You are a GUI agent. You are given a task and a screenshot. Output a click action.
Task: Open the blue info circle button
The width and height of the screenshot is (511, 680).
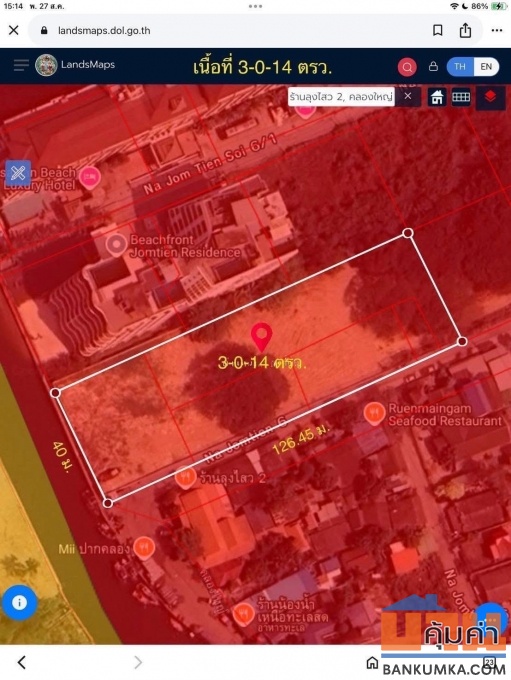tap(19, 602)
